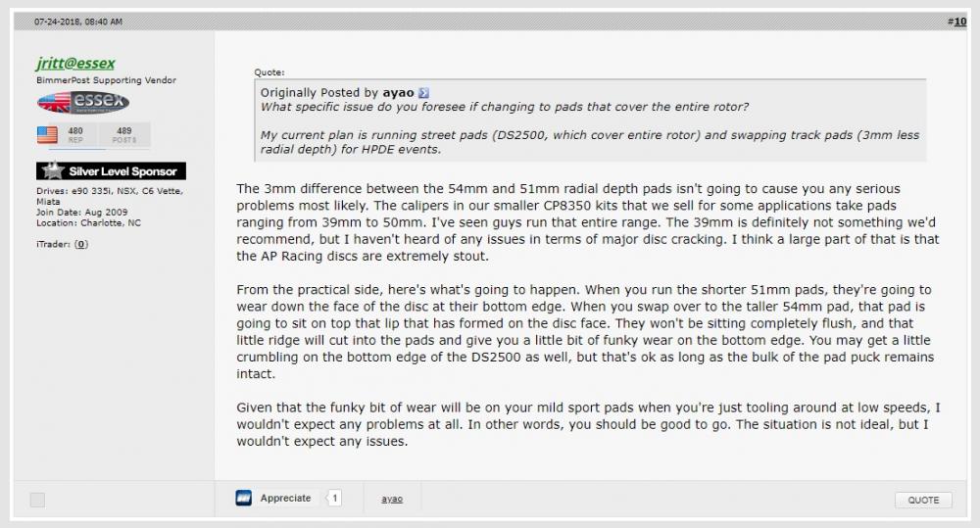Click view-post arrow icon beside quoted ayao
Viewport: 980px width, 528px height.
423,93
